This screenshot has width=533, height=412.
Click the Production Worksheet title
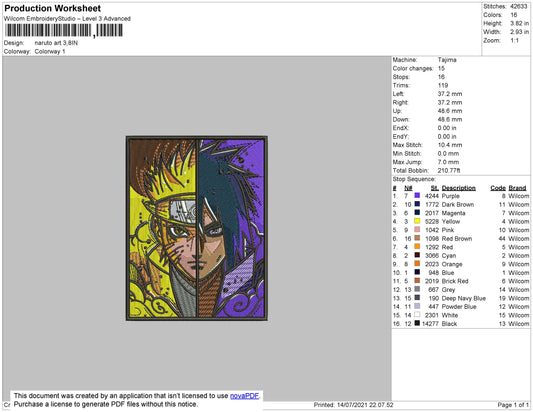coord(53,8)
